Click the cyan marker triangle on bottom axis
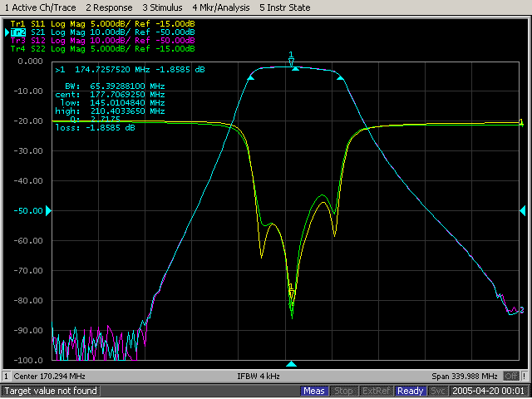The image size is (532, 399). coord(291,364)
